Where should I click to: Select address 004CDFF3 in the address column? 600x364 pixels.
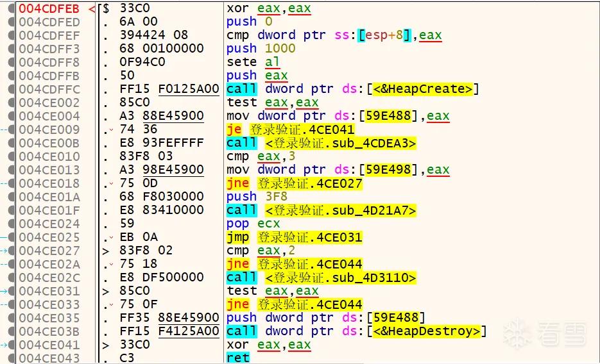click(49, 49)
